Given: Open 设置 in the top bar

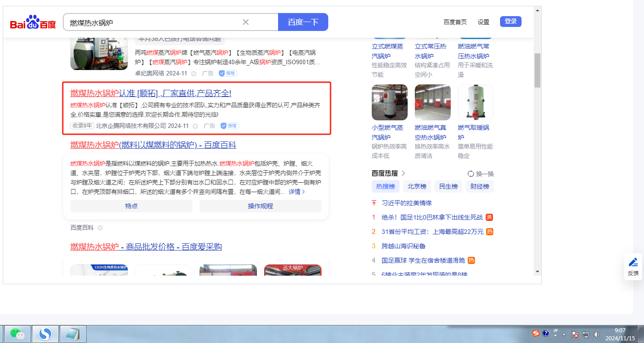Looking at the screenshot, I should coord(483,22).
